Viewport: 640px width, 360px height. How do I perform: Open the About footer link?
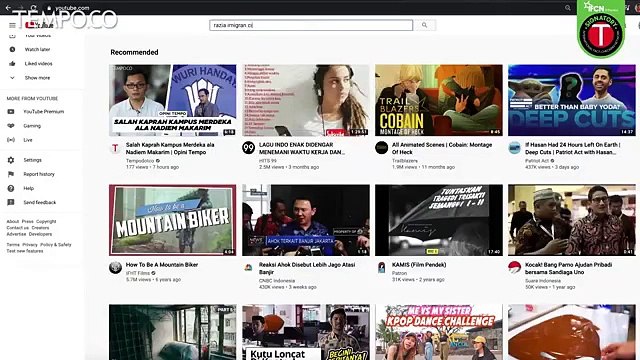pos(13,222)
